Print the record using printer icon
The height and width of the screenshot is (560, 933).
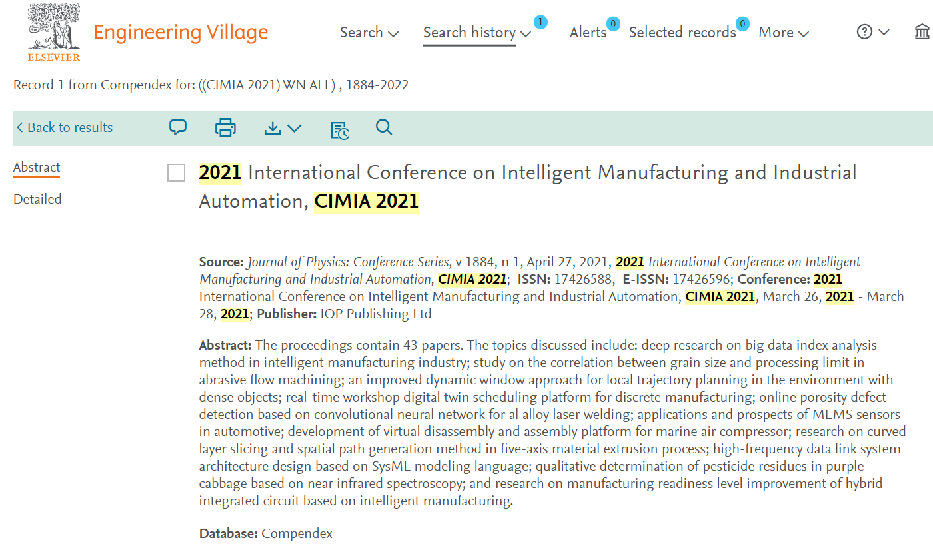tap(225, 127)
